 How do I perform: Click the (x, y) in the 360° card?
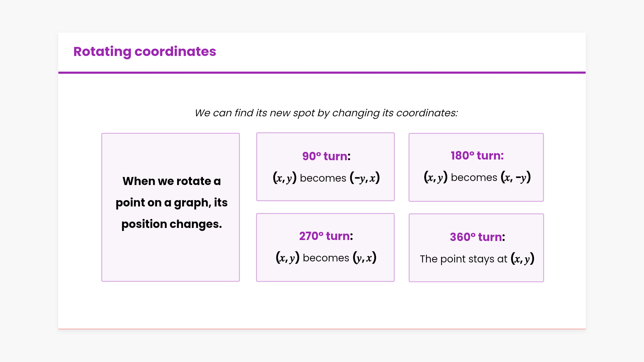click(522, 259)
